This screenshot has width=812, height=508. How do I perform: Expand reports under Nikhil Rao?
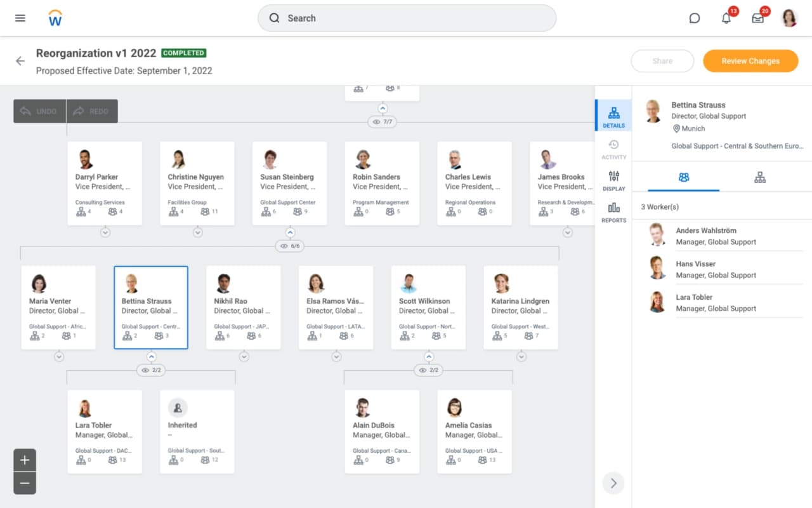(244, 357)
